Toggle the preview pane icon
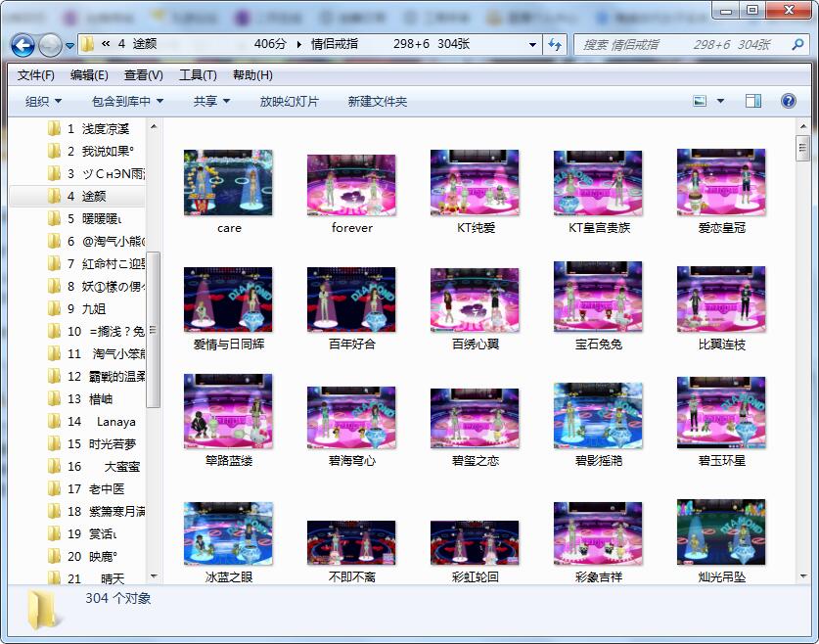The width and height of the screenshot is (819, 644). click(753, 101)
